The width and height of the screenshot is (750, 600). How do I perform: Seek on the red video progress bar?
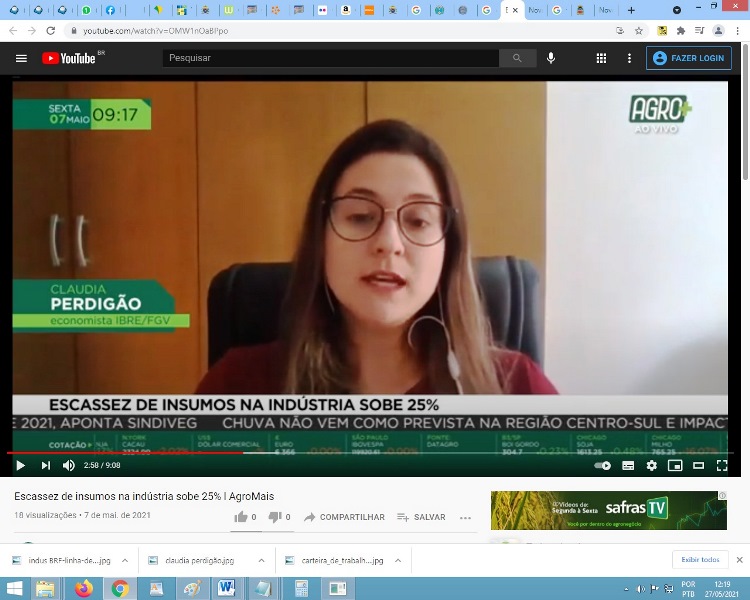coord(370,453)
